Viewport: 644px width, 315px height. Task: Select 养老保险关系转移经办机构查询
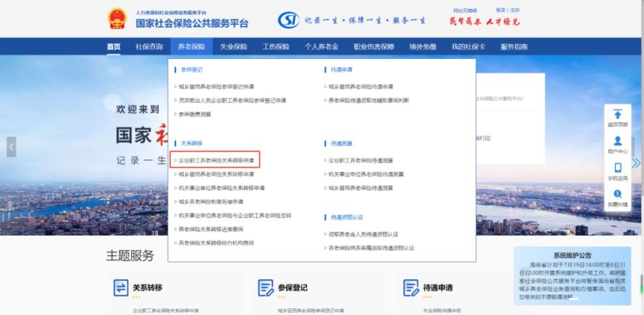[216, 243]
